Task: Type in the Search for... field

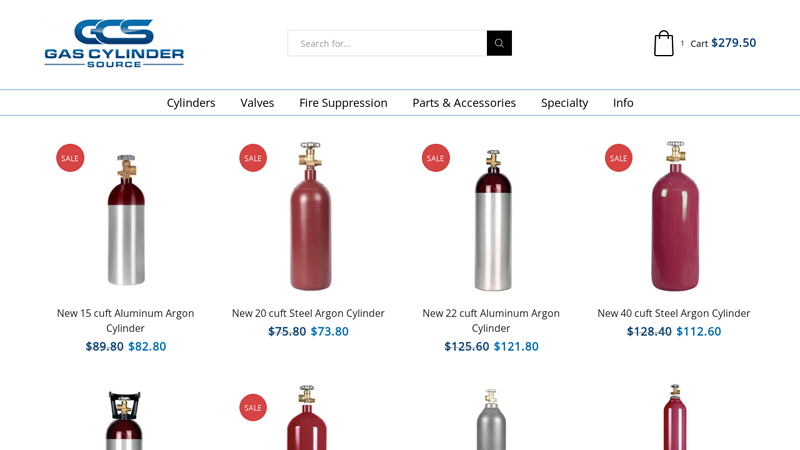Action: click(x=387, y=43)
